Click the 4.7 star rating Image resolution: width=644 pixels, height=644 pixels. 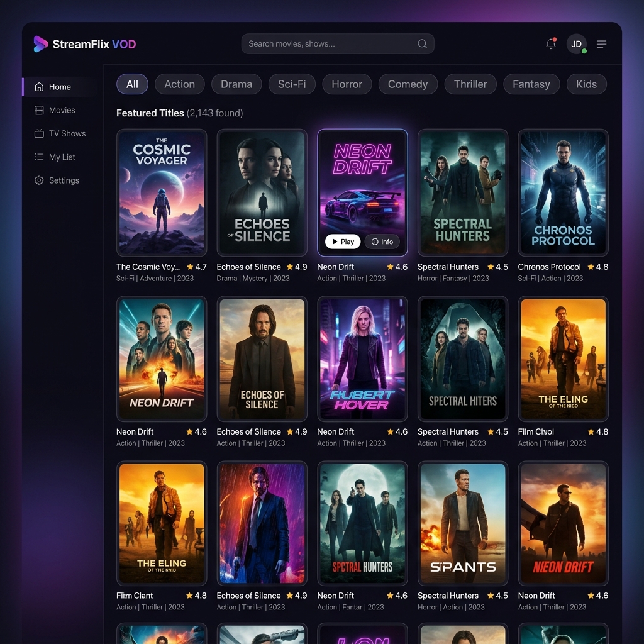coord(197,267)
